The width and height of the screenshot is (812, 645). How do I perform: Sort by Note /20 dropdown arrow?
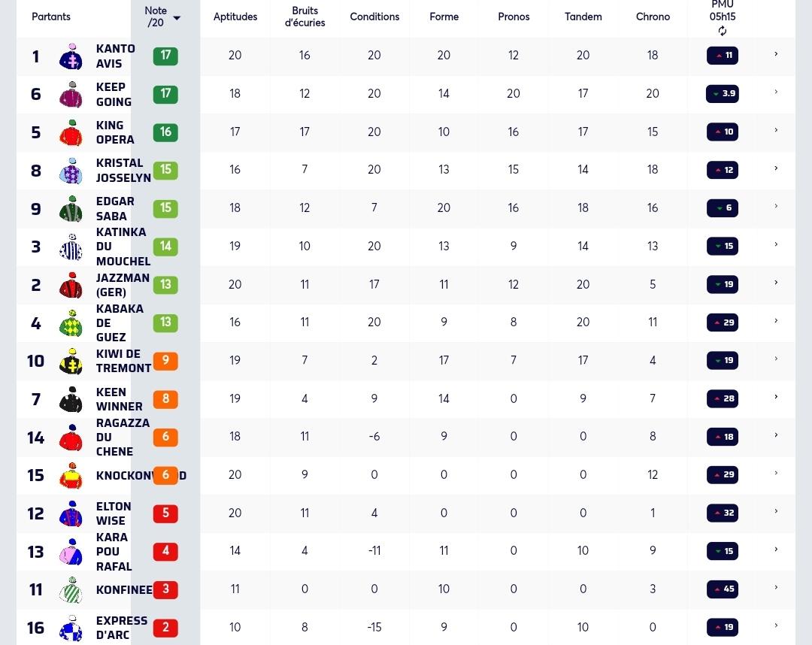pyautogui.click(x=177, y=18)
